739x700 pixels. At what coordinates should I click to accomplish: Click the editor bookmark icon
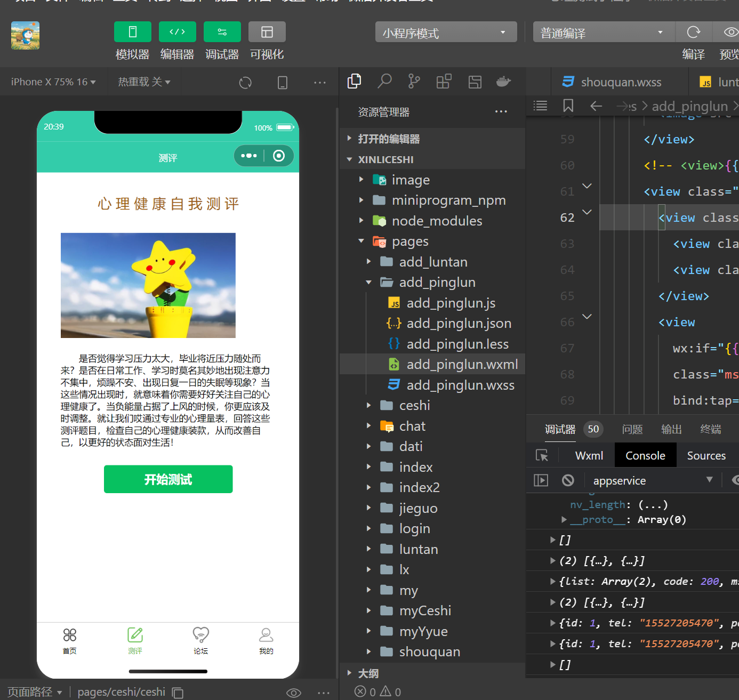[568, 106]
